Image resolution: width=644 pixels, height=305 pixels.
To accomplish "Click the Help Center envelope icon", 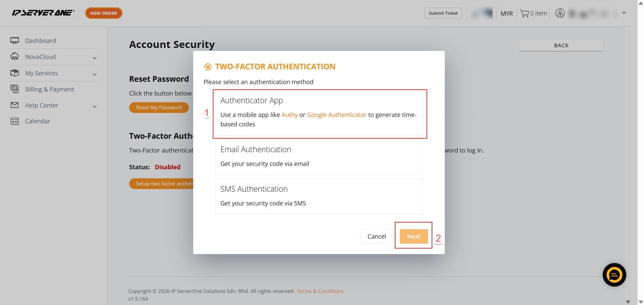I will point(14,105).
